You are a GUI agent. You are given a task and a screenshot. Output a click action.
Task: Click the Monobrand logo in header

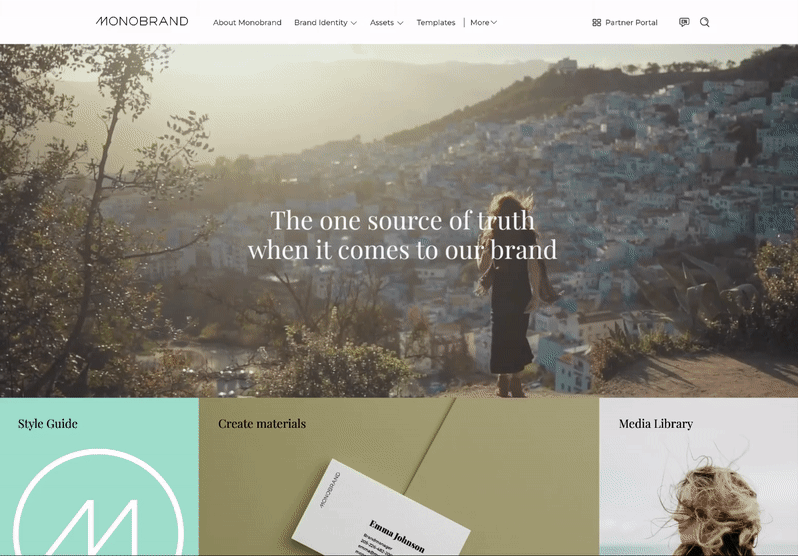click(142, 21)
